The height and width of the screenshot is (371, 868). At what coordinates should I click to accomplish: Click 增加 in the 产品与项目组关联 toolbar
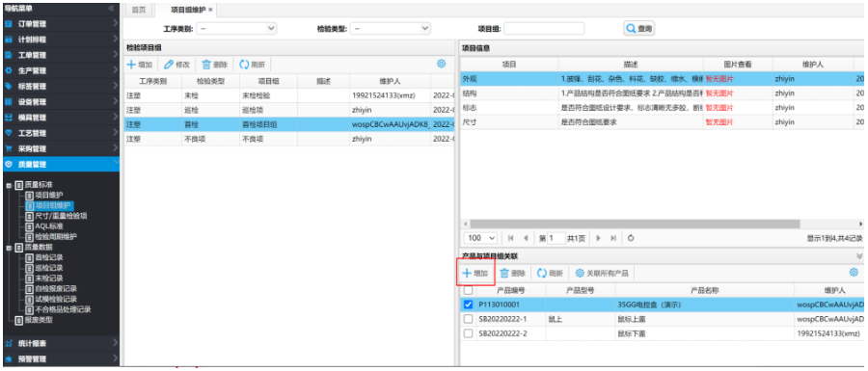(475, 273)
